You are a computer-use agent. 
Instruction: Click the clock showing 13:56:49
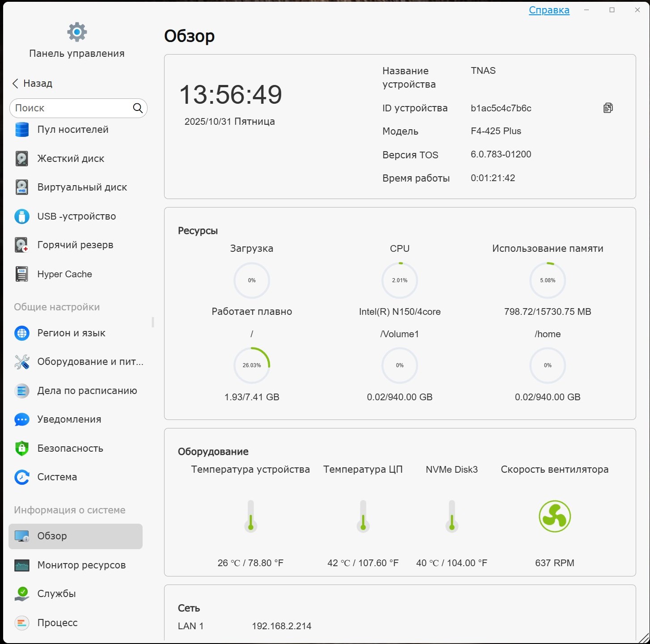point(230,94)
